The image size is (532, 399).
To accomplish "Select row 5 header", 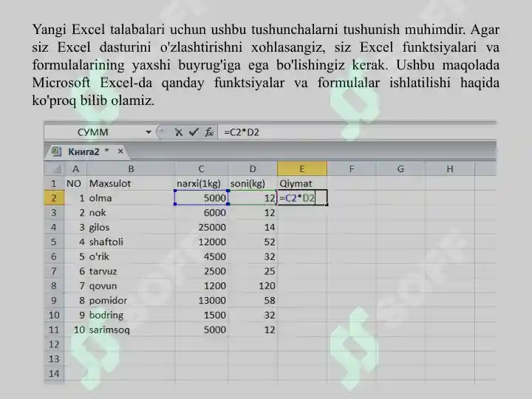I will pos(54,242).
